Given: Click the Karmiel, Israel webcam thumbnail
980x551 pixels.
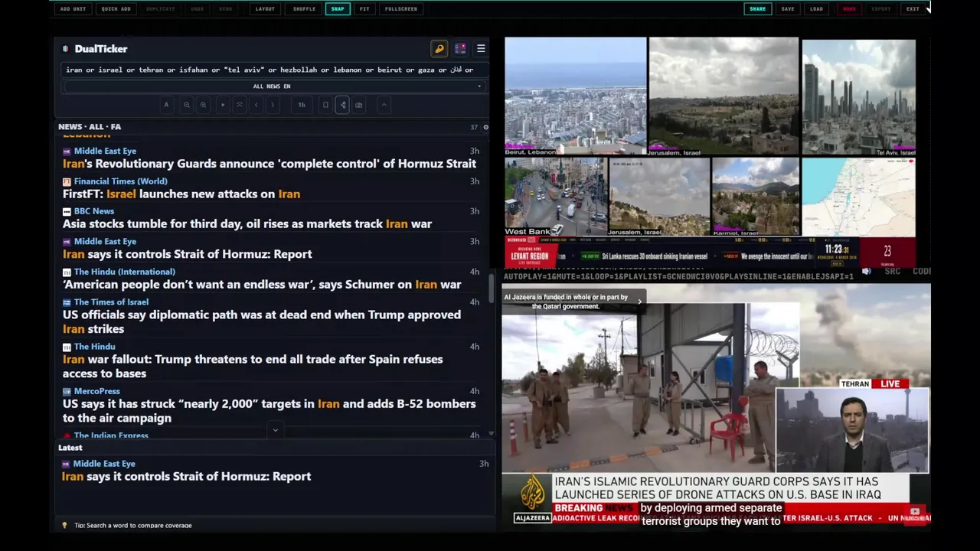Looking at the screenshot, I should 756,197.
